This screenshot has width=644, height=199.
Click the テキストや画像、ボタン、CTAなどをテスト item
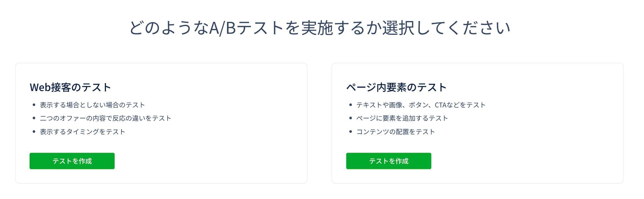421,105
